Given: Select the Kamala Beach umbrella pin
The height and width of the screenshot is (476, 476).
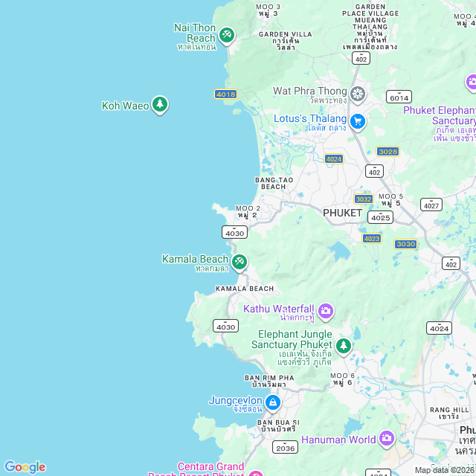Looking at the screenshot, I should click(x=239, y=263).
